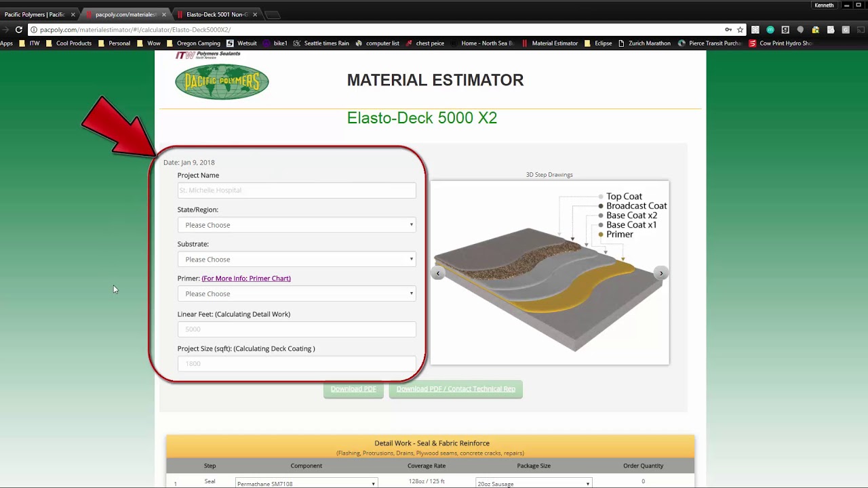The height and width of the screenshot is (488, 868).
Task: Click the browser address bar URL
Action: (x=135, y=30)
